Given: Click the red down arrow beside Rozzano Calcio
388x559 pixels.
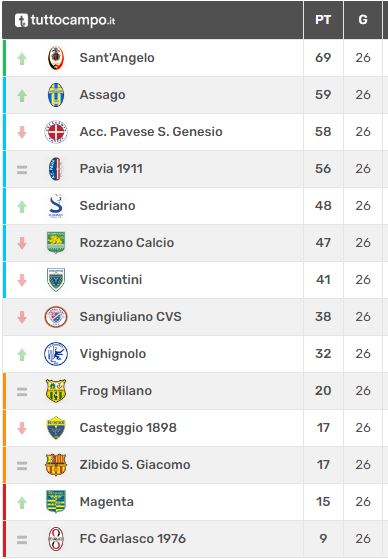Looking at the screenshot, I should (x=22, y=243).
